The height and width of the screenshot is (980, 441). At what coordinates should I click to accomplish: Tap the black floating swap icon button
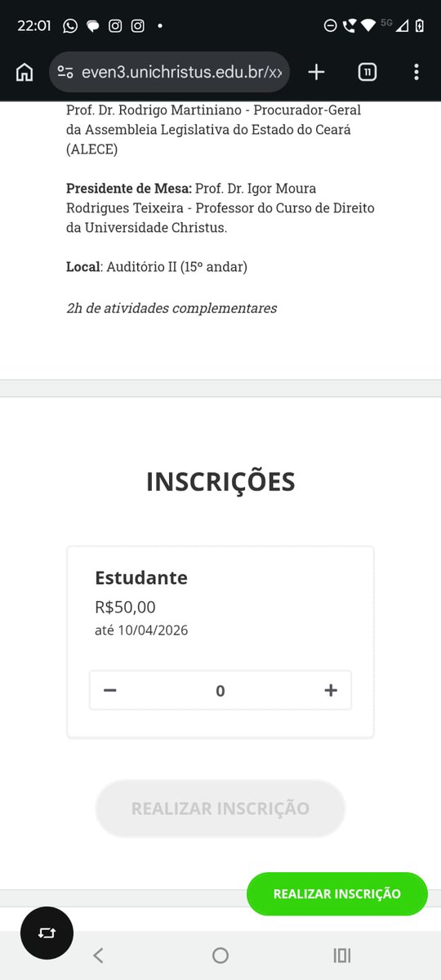coord(47,933)
